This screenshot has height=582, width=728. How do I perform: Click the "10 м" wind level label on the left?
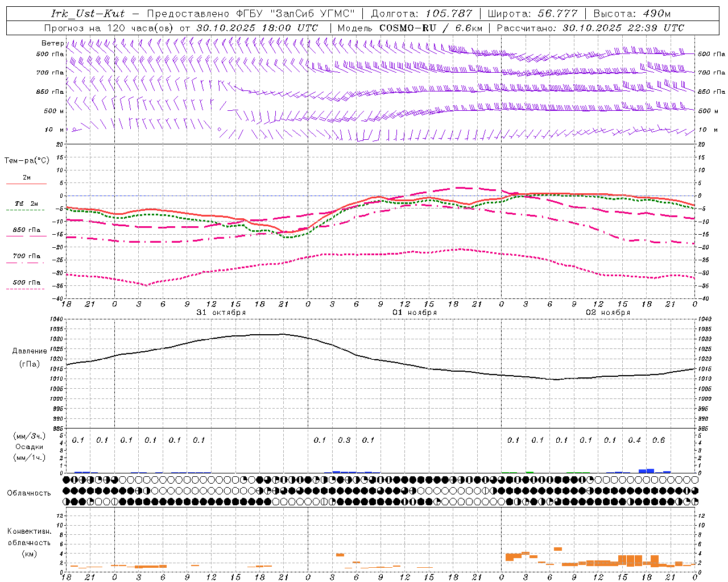tap(55, 130)
